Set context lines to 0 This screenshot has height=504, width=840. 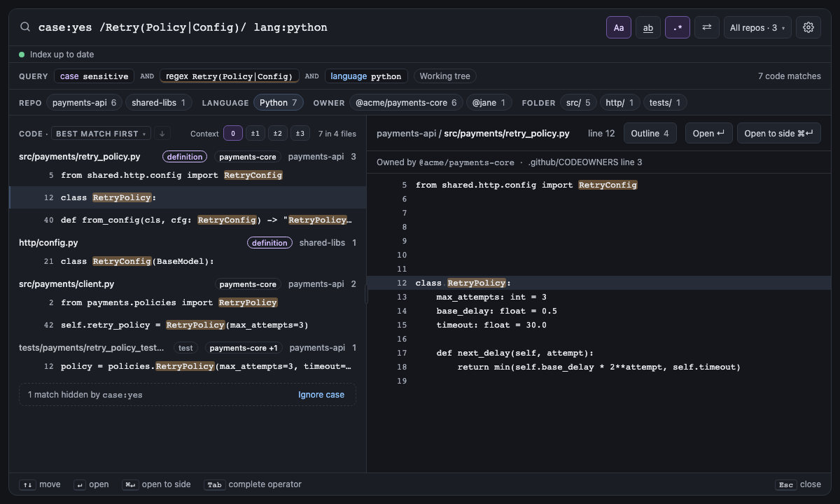[x=233, y=133]
